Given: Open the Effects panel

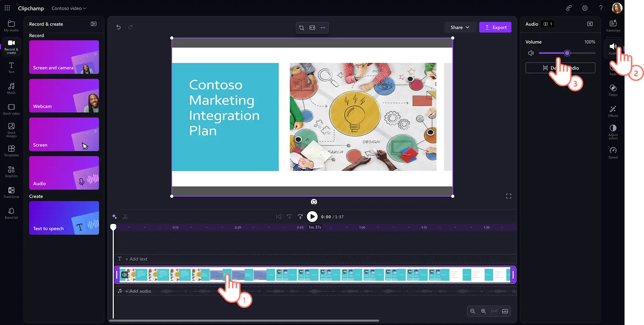Looking at the screenshot, I should coord(613,111).
